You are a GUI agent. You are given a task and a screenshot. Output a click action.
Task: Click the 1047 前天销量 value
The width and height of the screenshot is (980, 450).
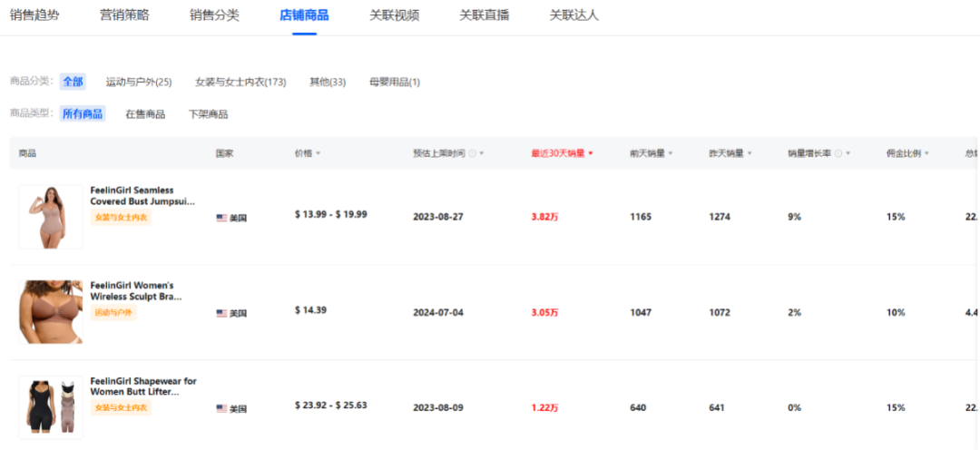point(641,312)
